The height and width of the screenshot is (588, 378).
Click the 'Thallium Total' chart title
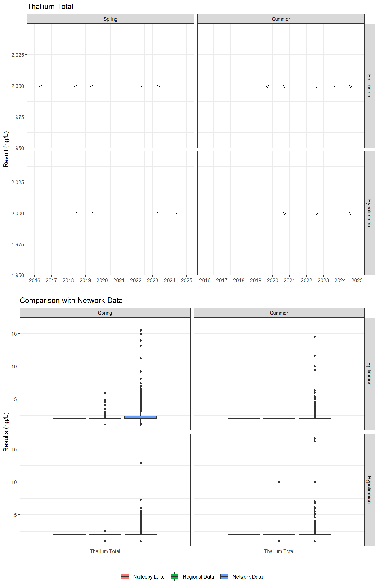[x=50, y=6]
